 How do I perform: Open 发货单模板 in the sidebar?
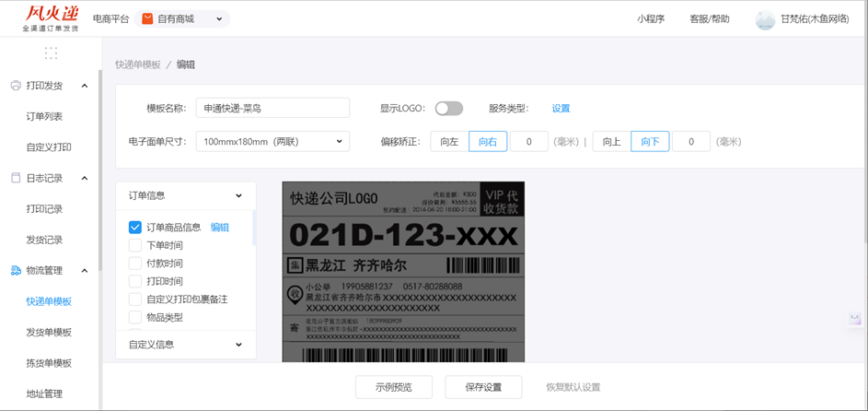coord(49,333)
